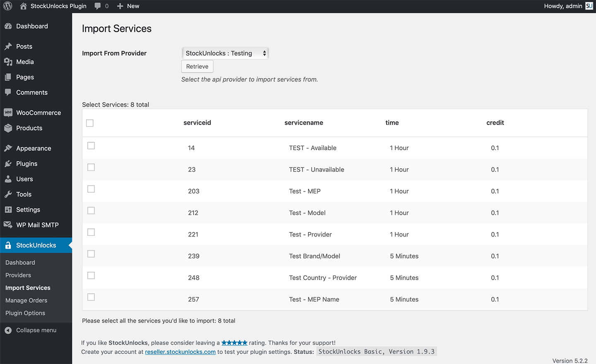Open the Manage Orders submenu item

[26, 300]
